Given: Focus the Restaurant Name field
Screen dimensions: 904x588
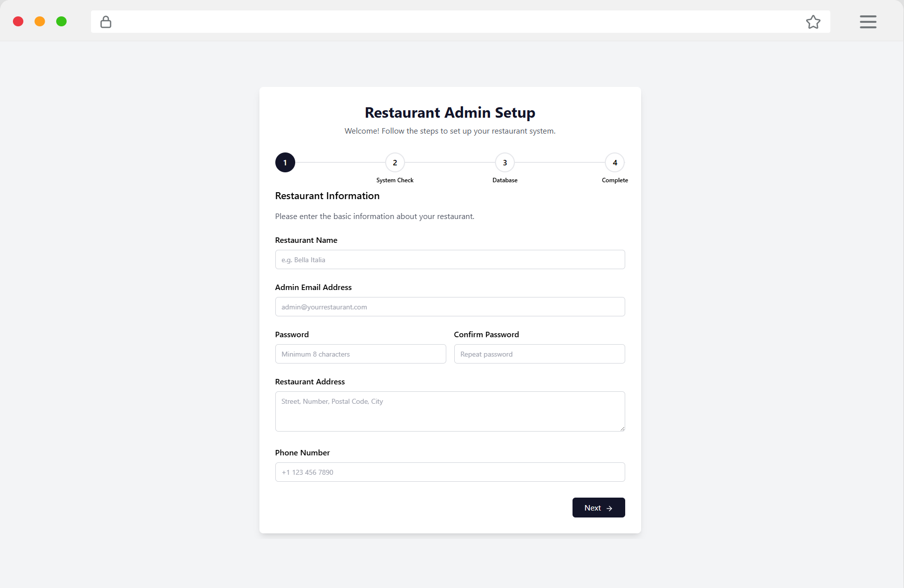Looking at the screenshot, I should pyautogui.click(x=450, y=260).
